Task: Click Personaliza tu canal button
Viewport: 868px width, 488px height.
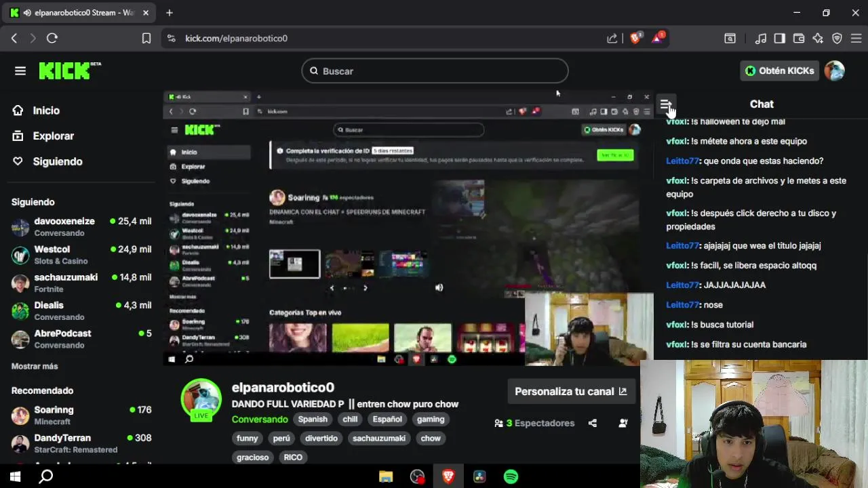Action: pos(571,392)
